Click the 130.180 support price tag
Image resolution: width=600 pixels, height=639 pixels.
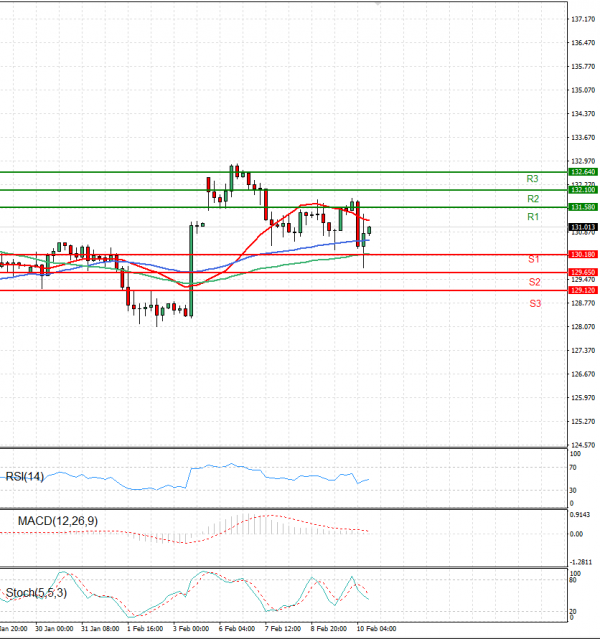click(x=583, y=254)
